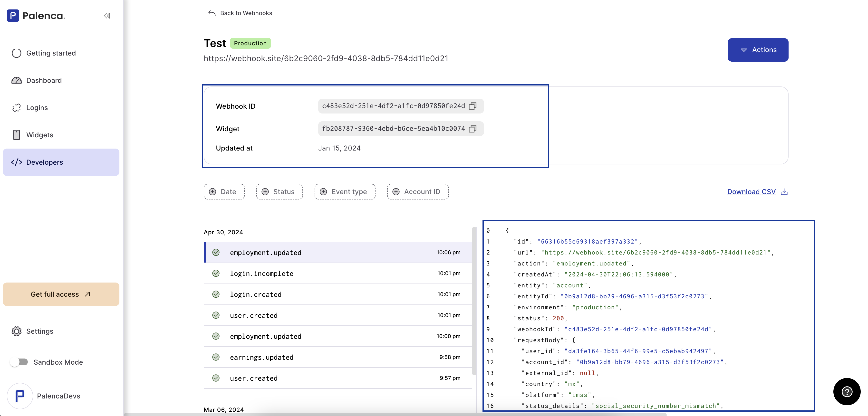Click the Settings gear icon
The width and height of the screenshot is (868, 416).
point(17,331)
